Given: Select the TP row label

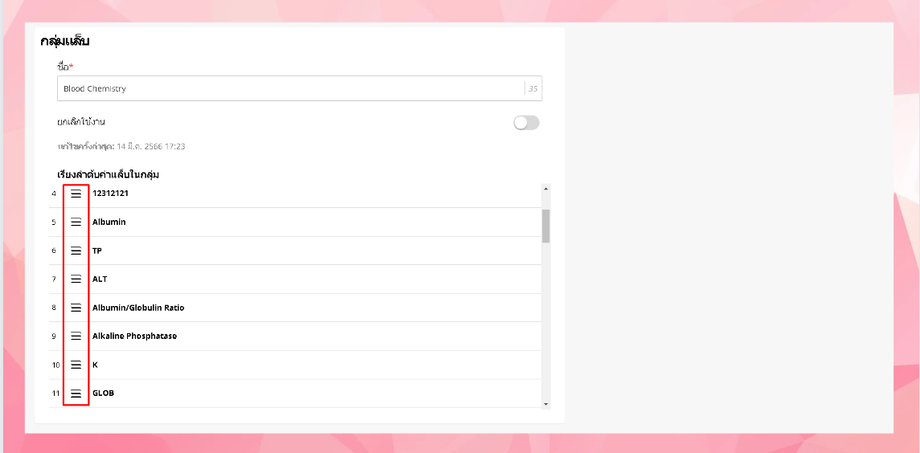Looking at the screenshot, I should tap(97, 251).
